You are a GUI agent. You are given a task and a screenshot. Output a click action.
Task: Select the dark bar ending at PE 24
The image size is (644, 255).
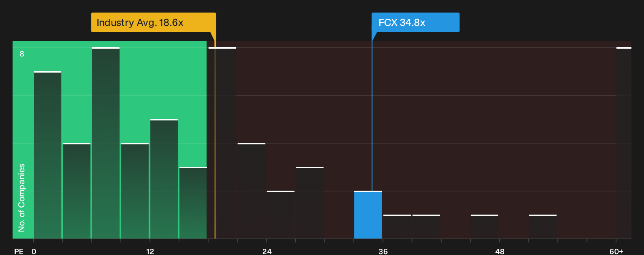tap(251, 191)
